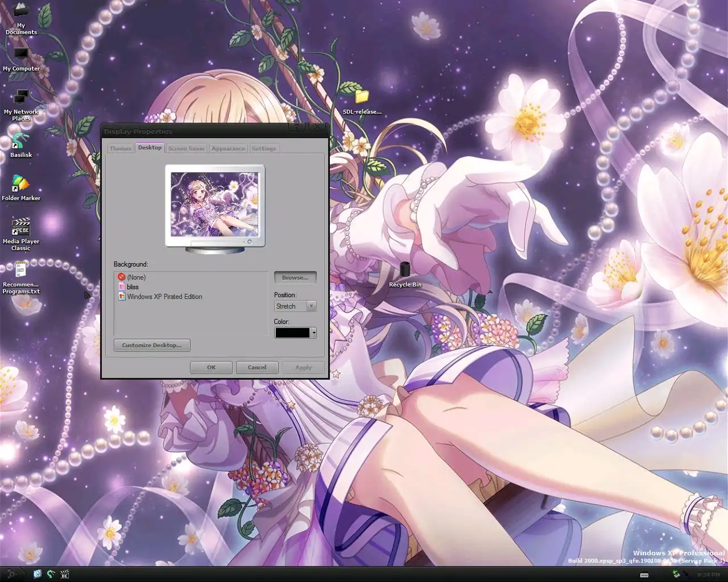Screen dimensions: 728x582
Task: Click the Cancel button
Action: tap(257, 367)
